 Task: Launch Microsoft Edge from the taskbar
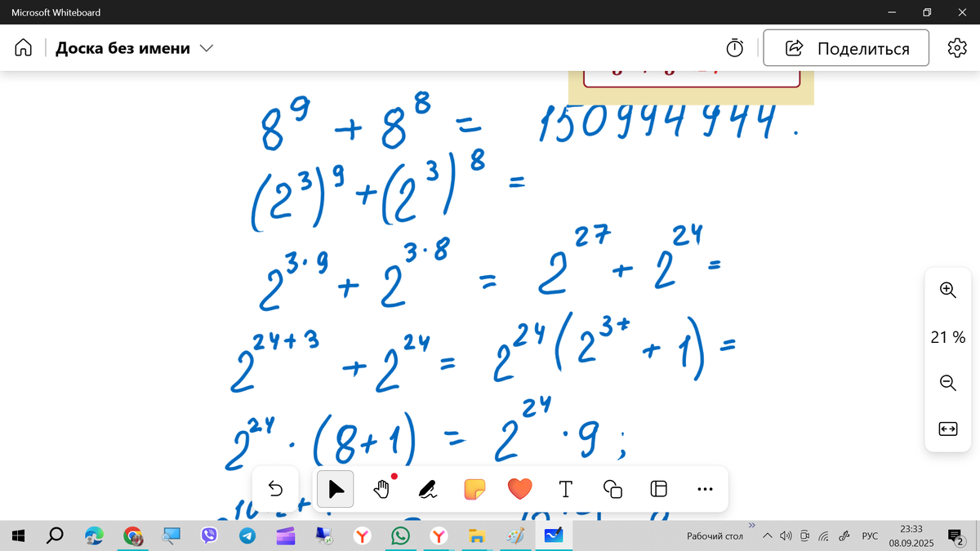point(94,535)
